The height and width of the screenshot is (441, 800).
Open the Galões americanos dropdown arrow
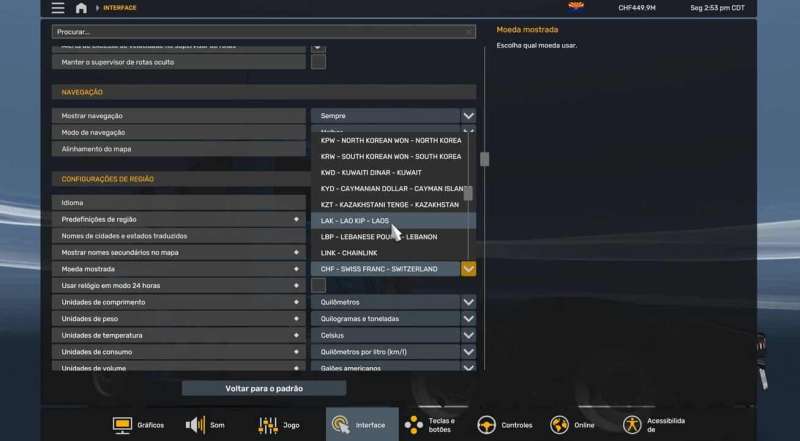pos(468,367)
